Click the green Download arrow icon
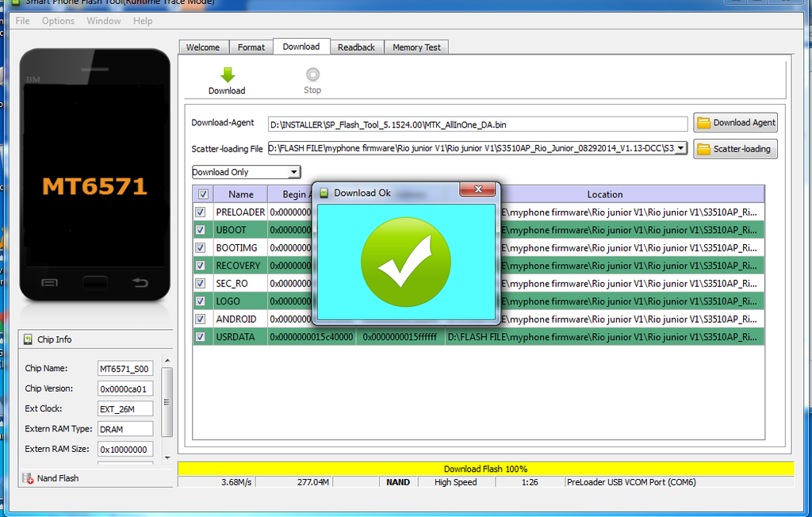The width and height of the screenshot is (812, 517). (x=228, y=75)
